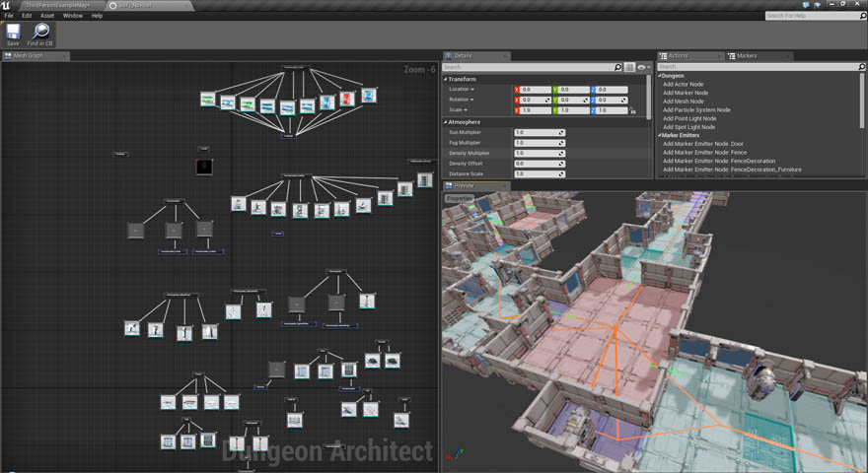Select the Preview tab
This screenshot has width=868, height=473.
click(476, 186)
